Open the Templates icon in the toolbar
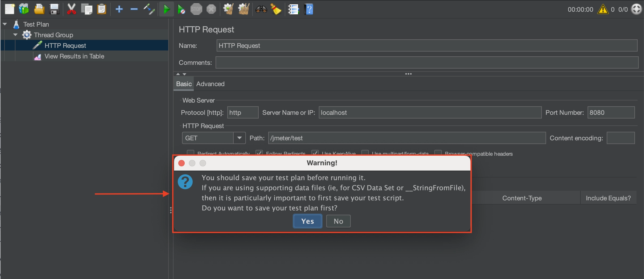Viewport: 644px width, 279px height. pos(24,9)
